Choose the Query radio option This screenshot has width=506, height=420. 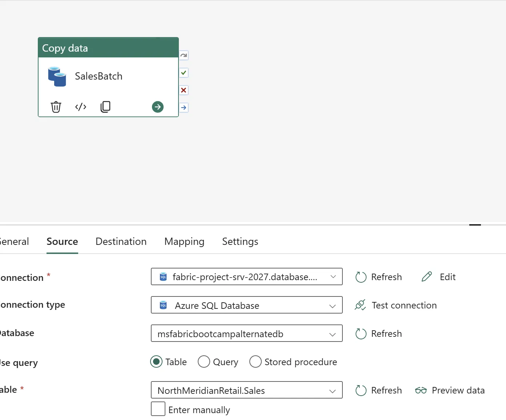tap(204, 362)
